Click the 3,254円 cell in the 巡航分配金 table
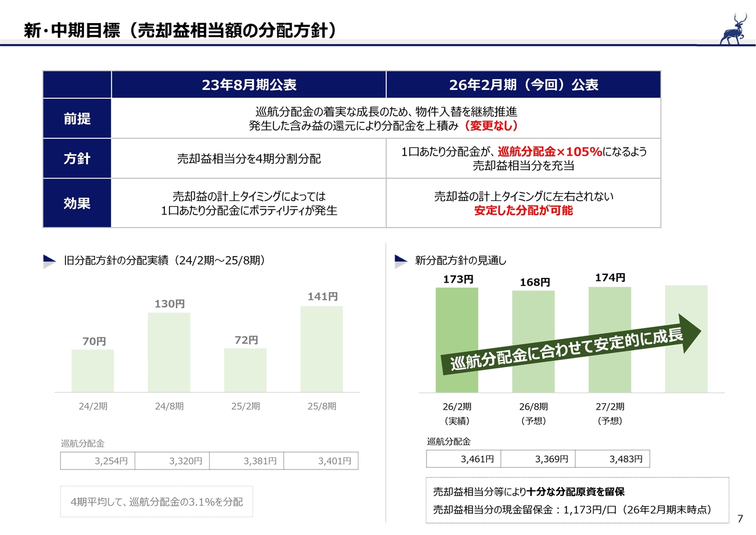This screenshot has width=756, height=535. click(x=97, y=461)
